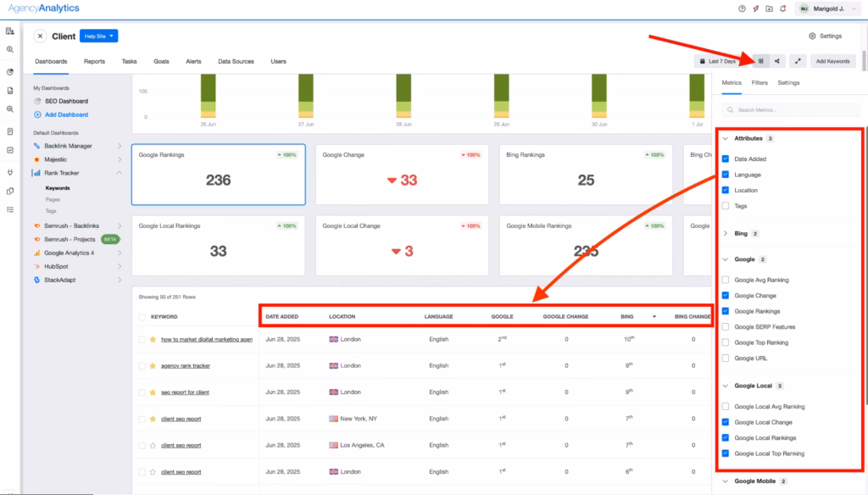
Task: Click the help question mark icon
Action: (742, 8)
